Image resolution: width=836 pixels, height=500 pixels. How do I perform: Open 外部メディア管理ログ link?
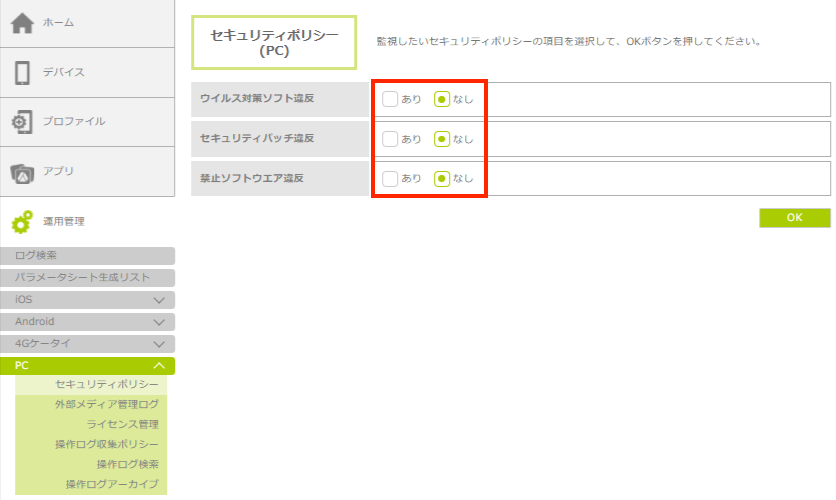[x=107, y=404]
